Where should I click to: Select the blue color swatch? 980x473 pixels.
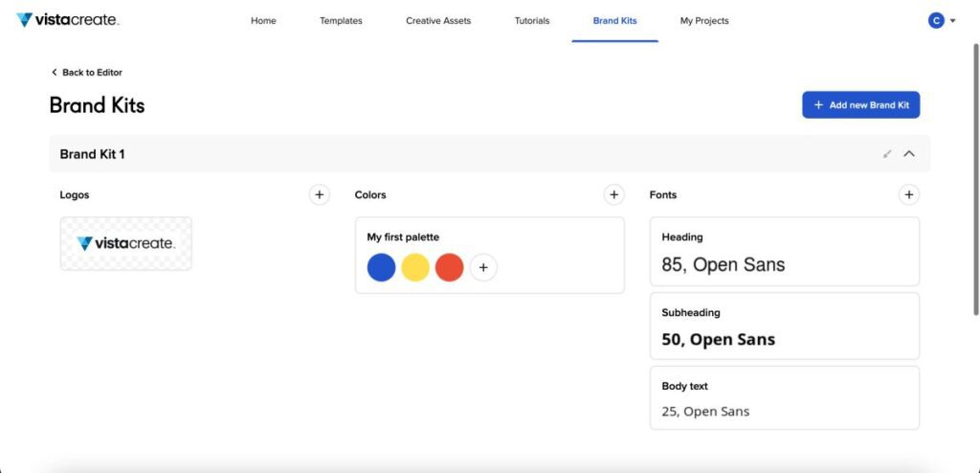[381, 268]
